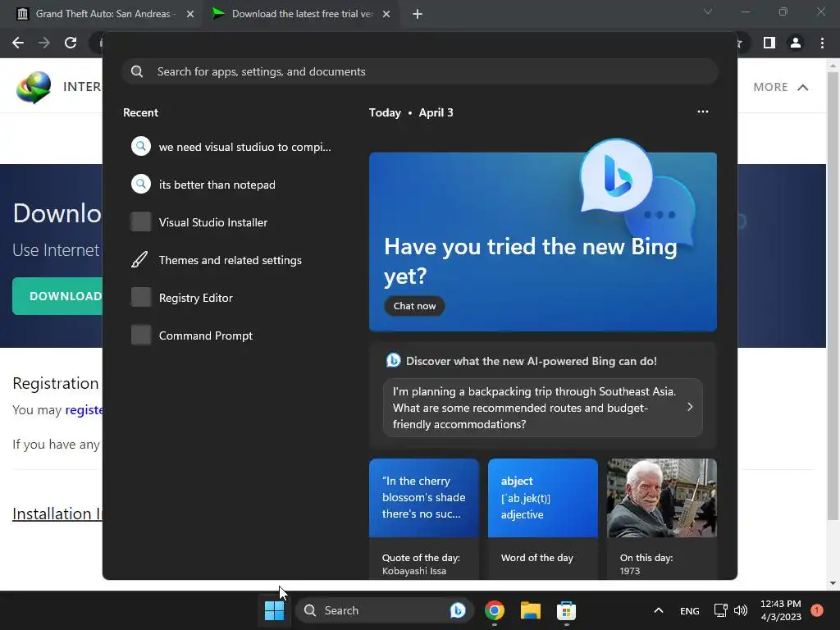840x630 pixels.
Task: Open the 'Have you tried the new Bing' banner
Action: (x=543, y=242)
